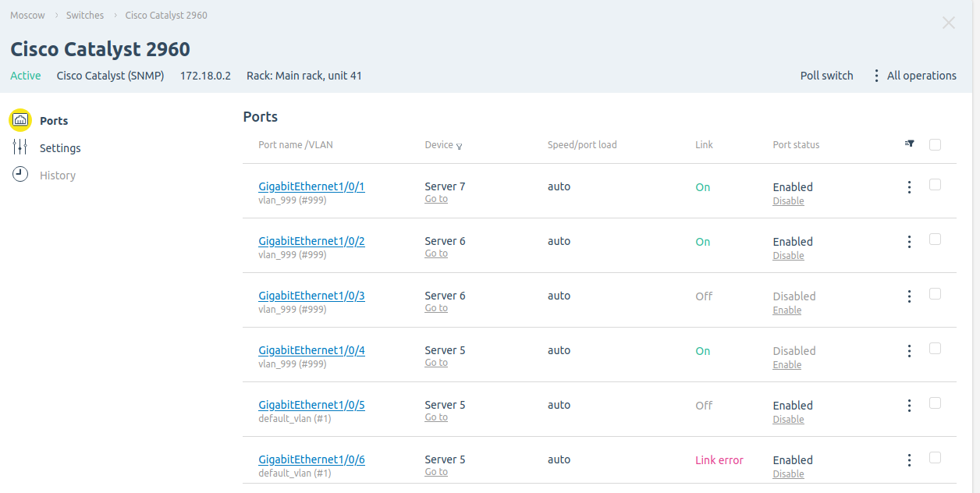Open three-dot menu for GigabitEthernet1/0/5
980x493 pixels.
[909, 406]
